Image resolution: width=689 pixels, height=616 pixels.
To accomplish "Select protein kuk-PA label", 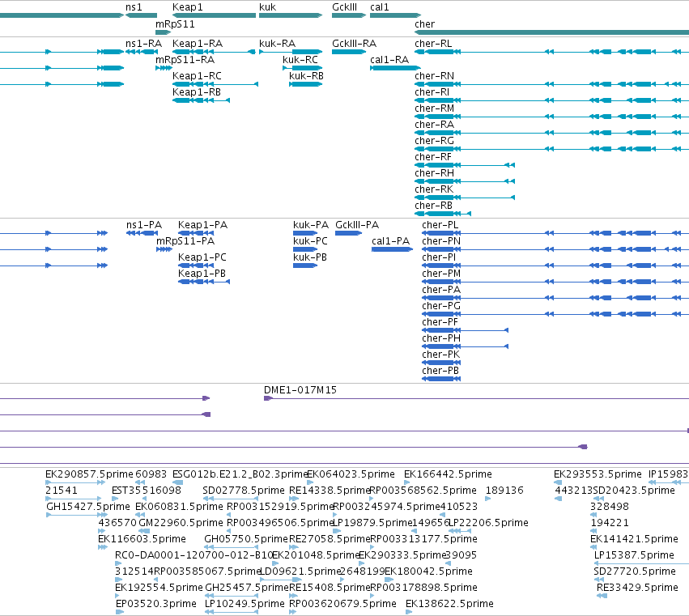I will (311, 225).
